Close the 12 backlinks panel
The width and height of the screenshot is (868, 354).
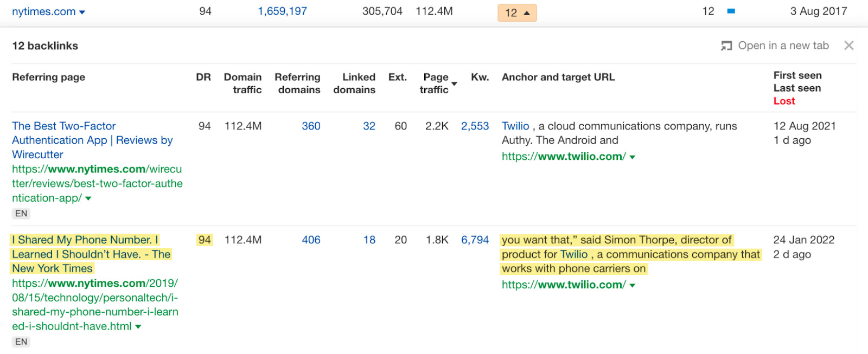click(848, 46)
